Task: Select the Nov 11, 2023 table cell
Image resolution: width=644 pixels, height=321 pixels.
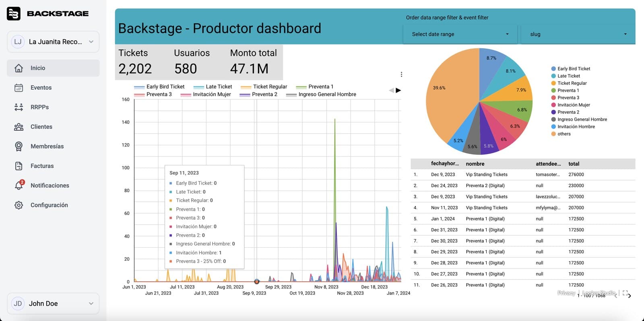Action: coord(444,208)
